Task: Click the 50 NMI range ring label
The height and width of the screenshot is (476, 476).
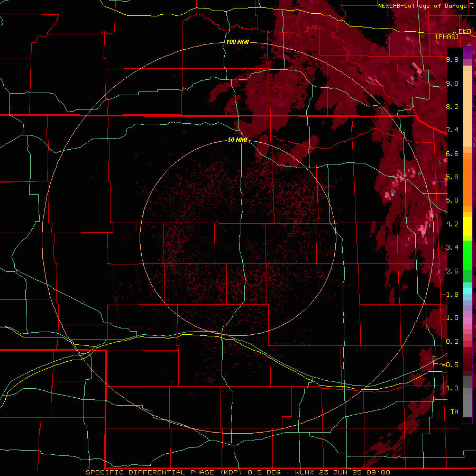Action: click(237, 140)
